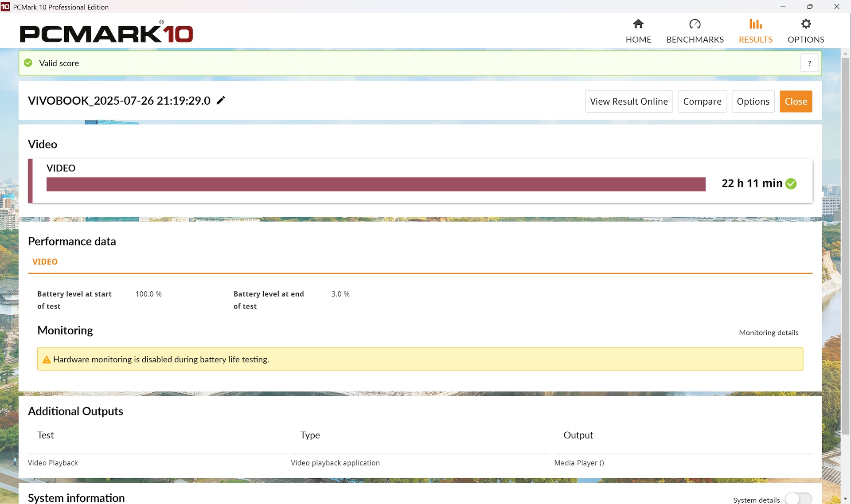
Task: Click the Type column header
Action: tap(310, 435)
